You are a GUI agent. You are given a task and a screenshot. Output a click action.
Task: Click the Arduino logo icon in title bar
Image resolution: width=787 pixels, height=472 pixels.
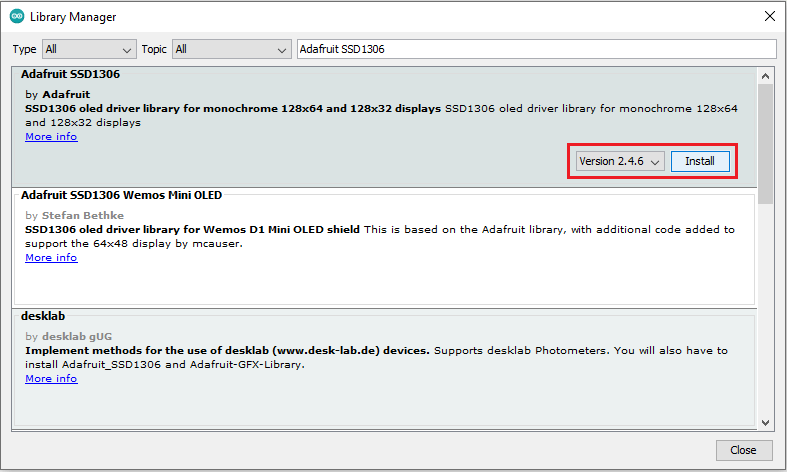click(17, 17)
